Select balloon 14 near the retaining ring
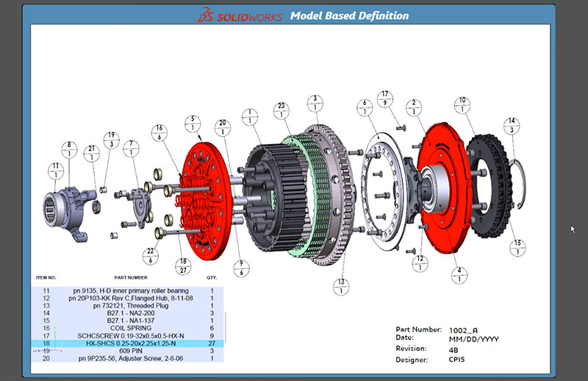 [511, 126]
